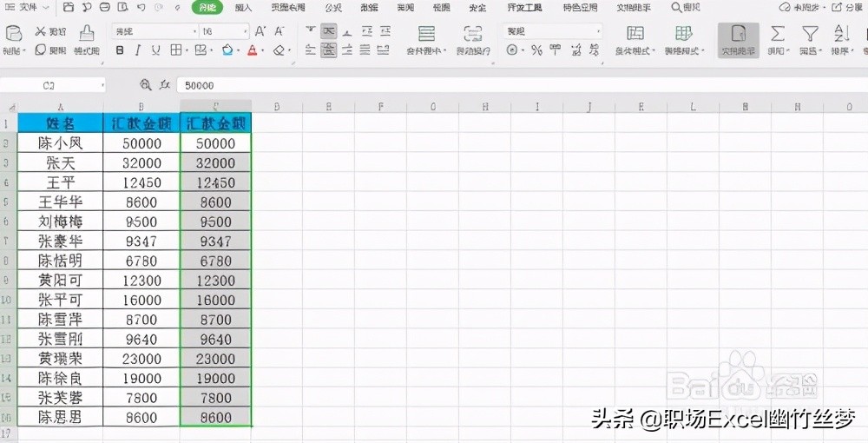Select cell containing 23000 in column B
The image size is (868, 443).
click(x=141, y=359)
